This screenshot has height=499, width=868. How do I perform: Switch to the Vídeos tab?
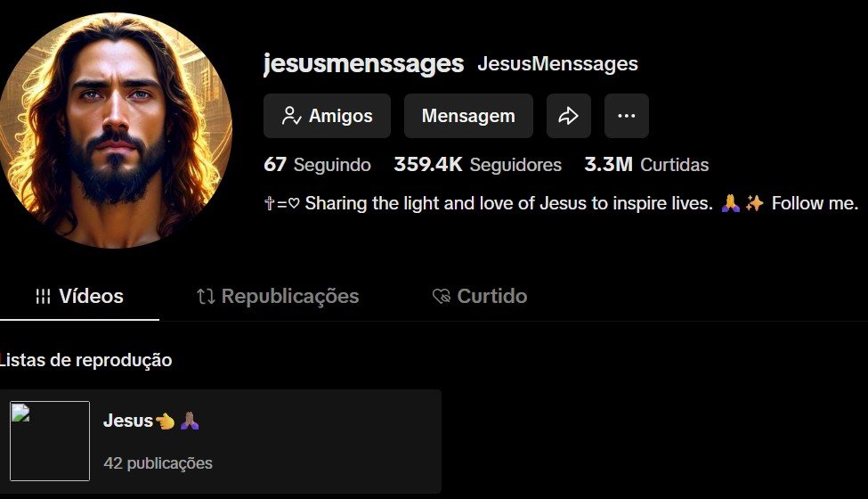80,297
